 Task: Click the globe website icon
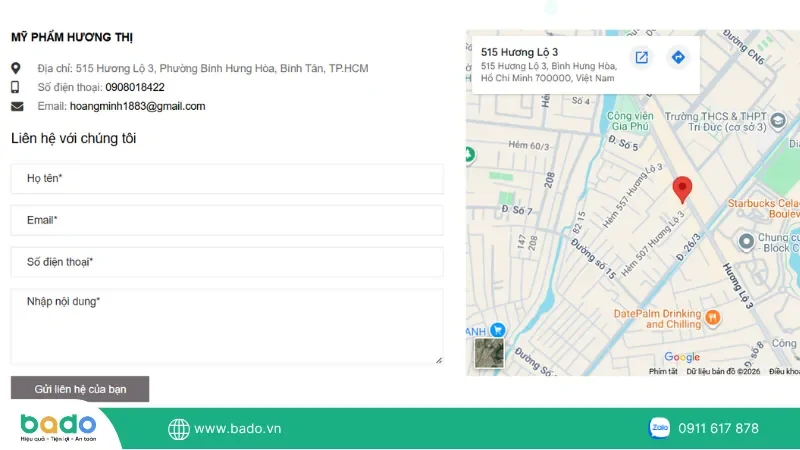pos(179,429)
